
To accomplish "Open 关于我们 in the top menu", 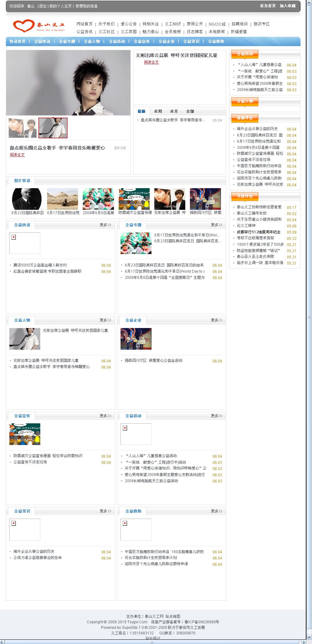I will 106,24.
